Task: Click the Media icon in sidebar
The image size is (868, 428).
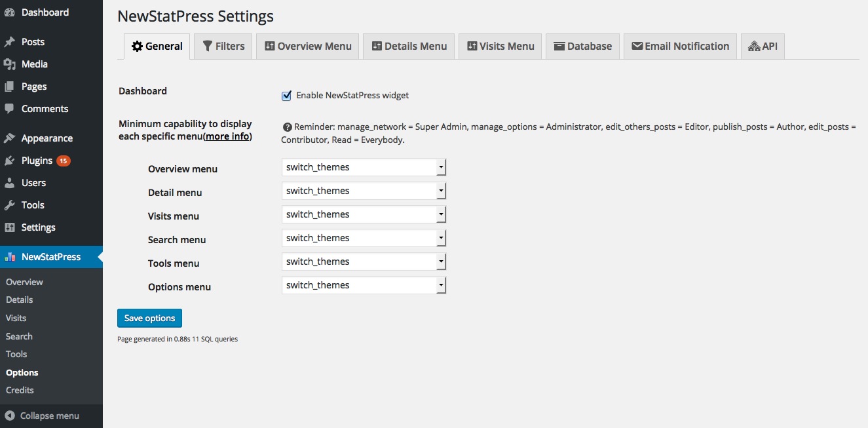Action: [x=9, y=64]
